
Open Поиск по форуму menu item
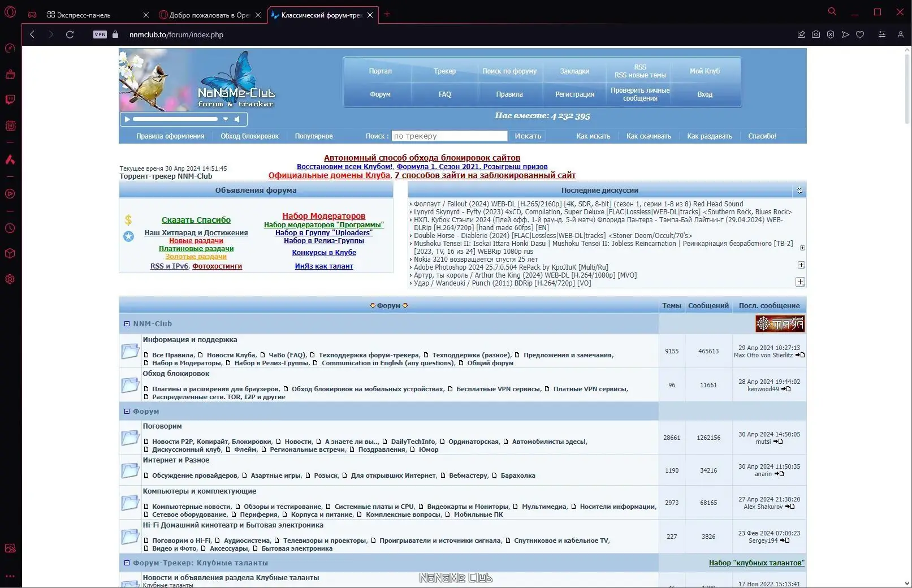509,71
